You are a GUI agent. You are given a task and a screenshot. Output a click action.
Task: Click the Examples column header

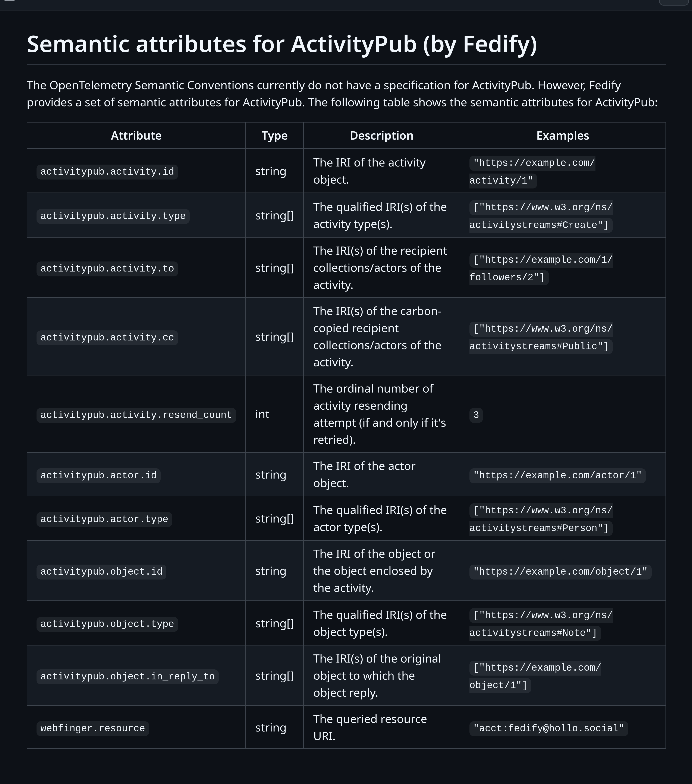coord(563,136)
